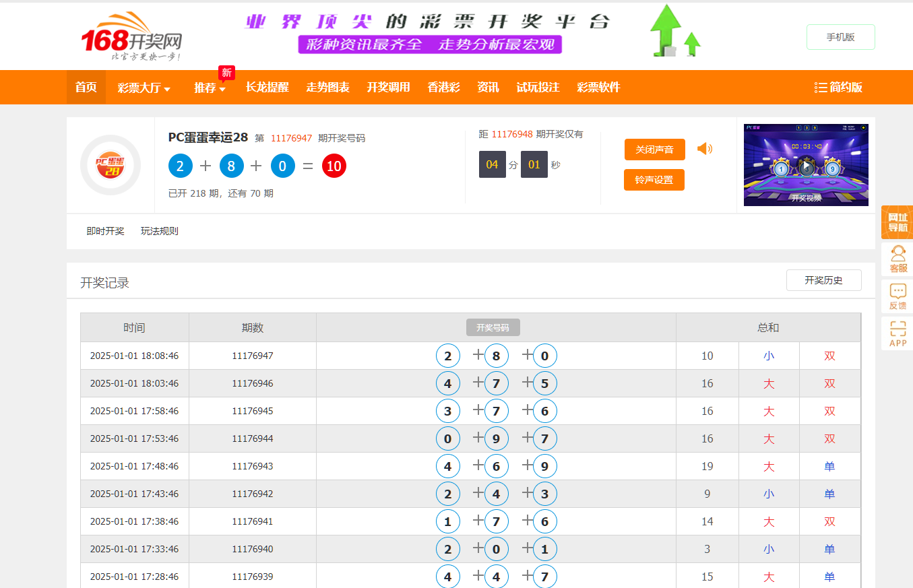
Task: Open 网址导航 in the side panel
Action: point(897,222)
